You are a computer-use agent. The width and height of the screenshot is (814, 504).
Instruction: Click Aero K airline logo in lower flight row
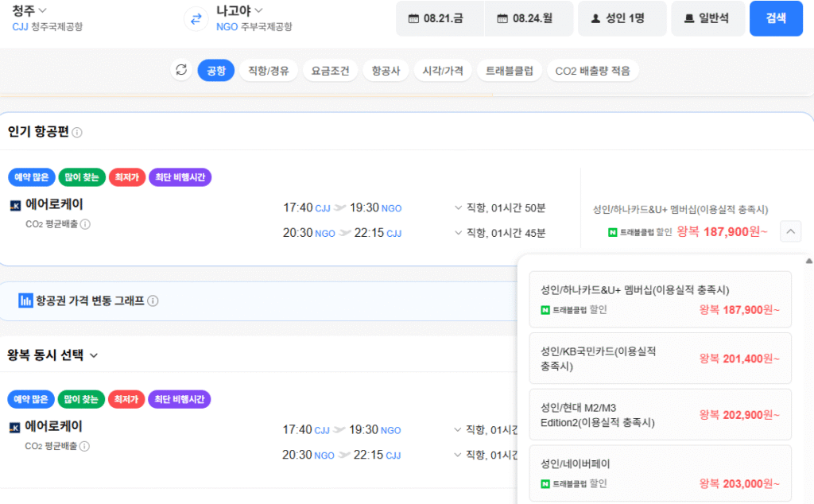pyautogui.click(x=15, y=428)
